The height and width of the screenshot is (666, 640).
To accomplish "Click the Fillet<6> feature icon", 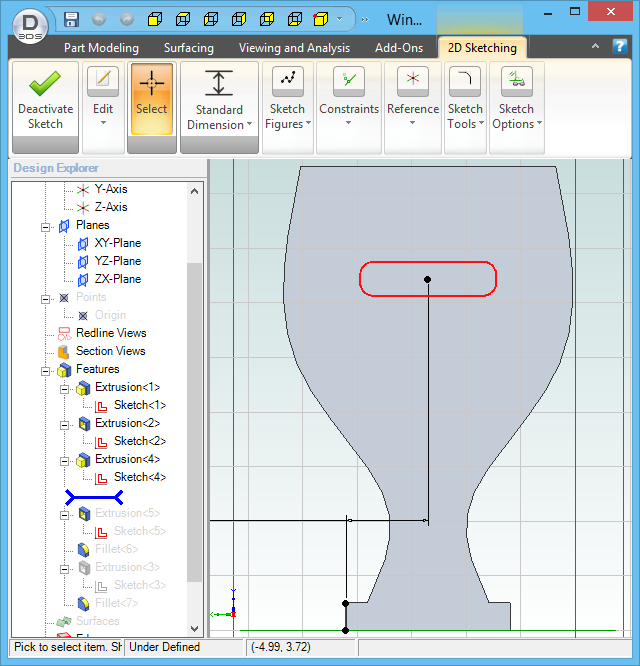I will 84,550.
